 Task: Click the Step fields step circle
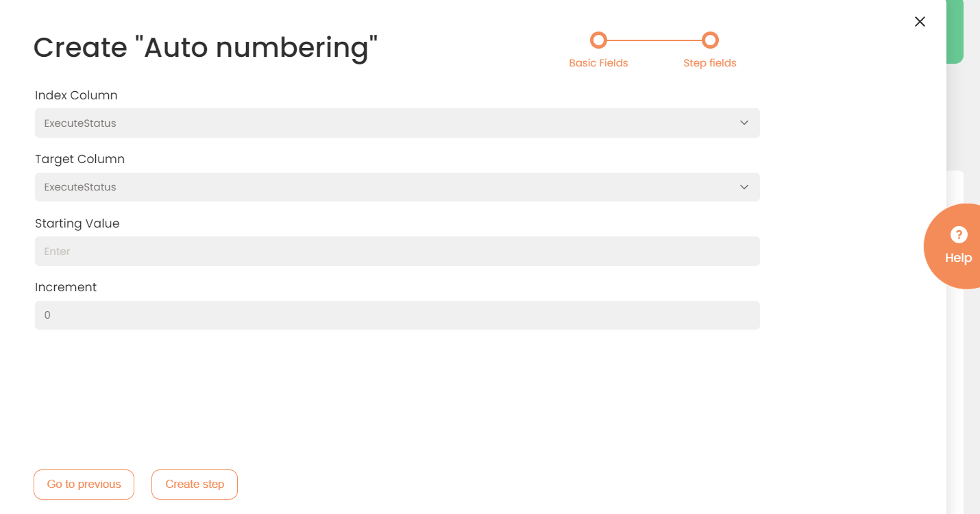coord(710,40)
